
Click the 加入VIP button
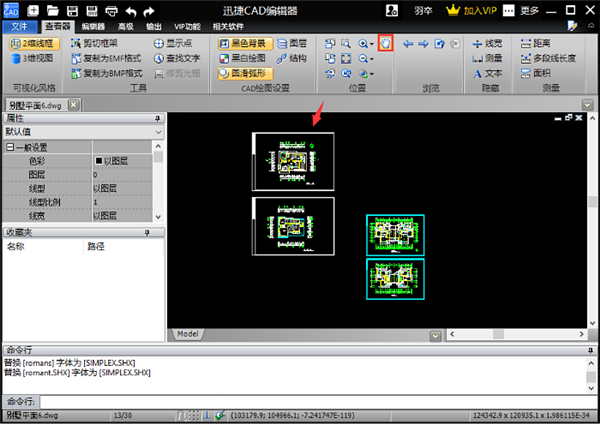pyautogui.click(x=472, y=11)
